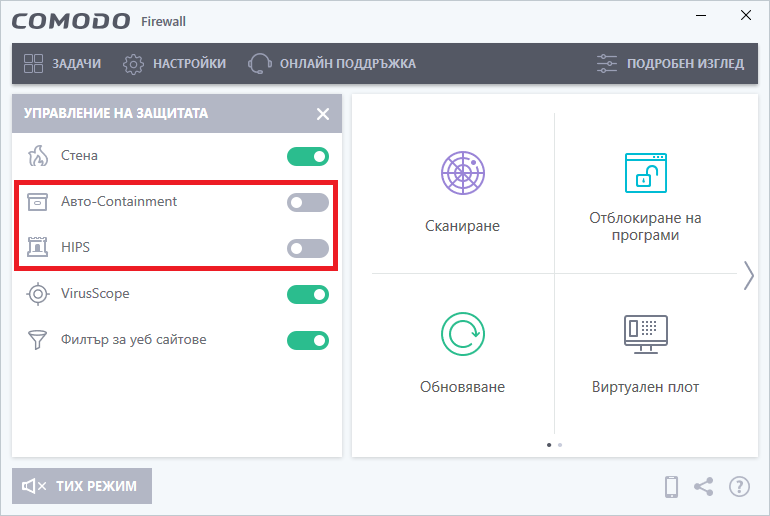770x516 pixels.
Task: Click the muted speaker icon
Action: 34,486
